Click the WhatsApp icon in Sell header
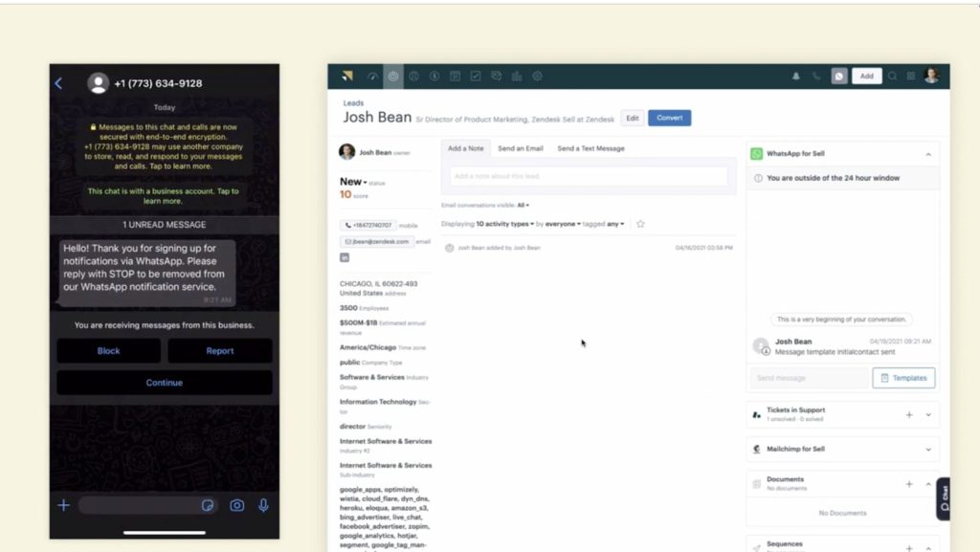Viewport: 980px width, 552px height. tap(838, 77)
